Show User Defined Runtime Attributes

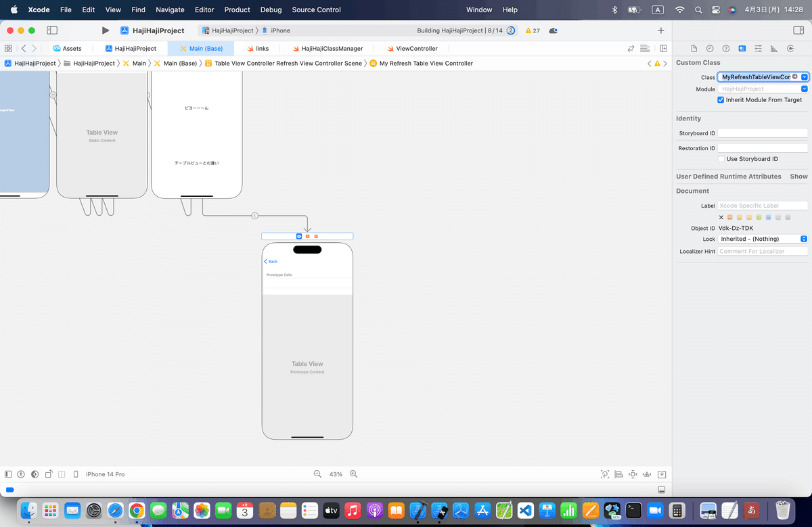pos(798,177)
